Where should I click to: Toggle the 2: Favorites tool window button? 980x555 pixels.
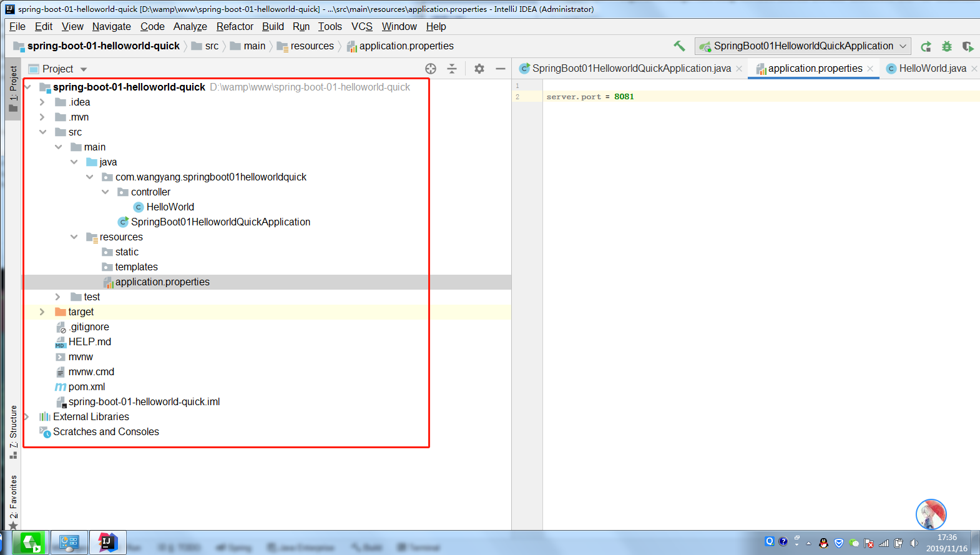13,503
